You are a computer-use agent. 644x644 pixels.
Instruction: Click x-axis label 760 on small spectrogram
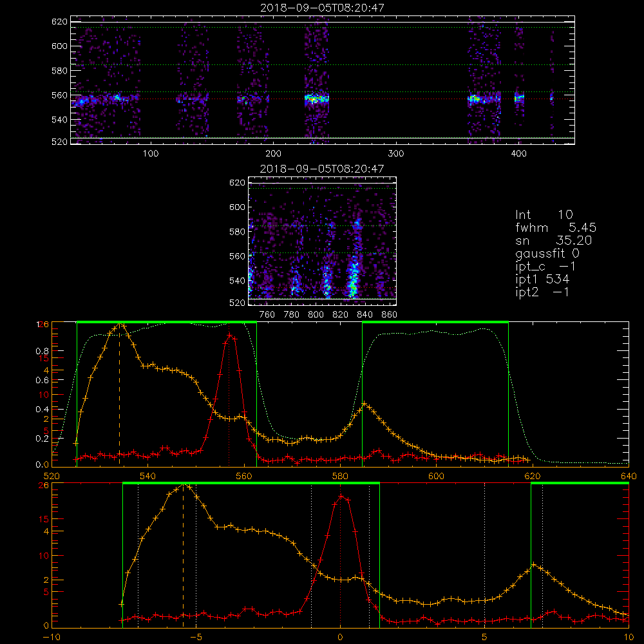coord(267,315)
